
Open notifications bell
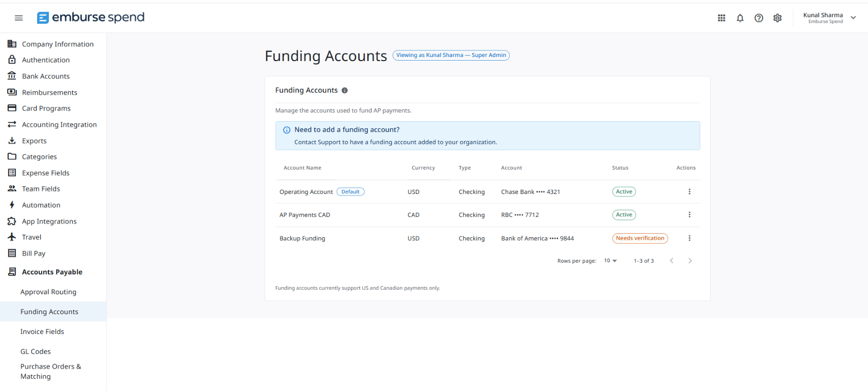tap(740, 18)
